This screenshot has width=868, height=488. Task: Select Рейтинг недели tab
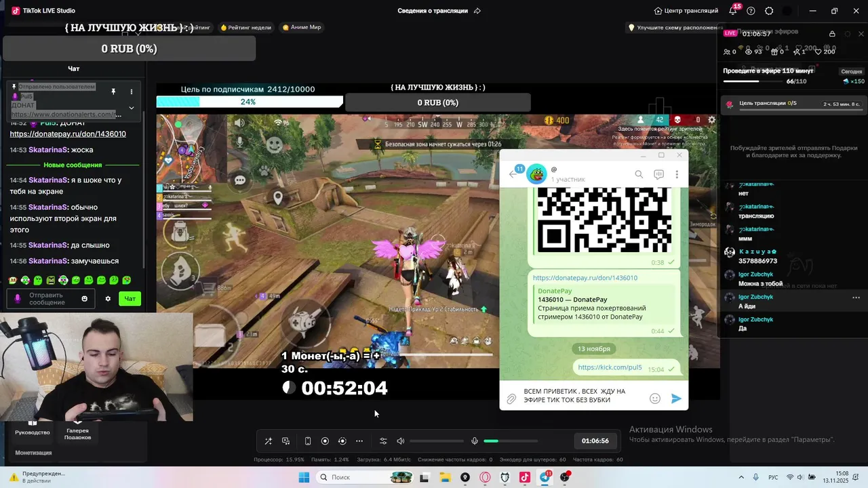pyautogui.click(x=245, y=27)
